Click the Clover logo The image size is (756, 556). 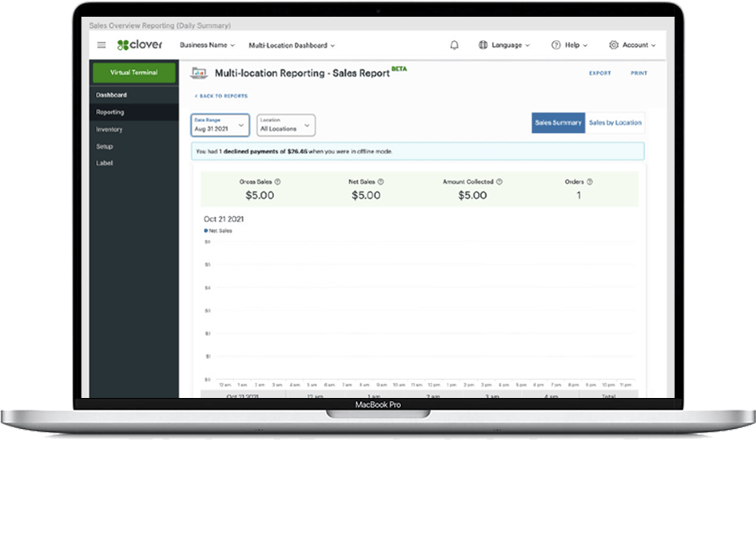(140, 45)
